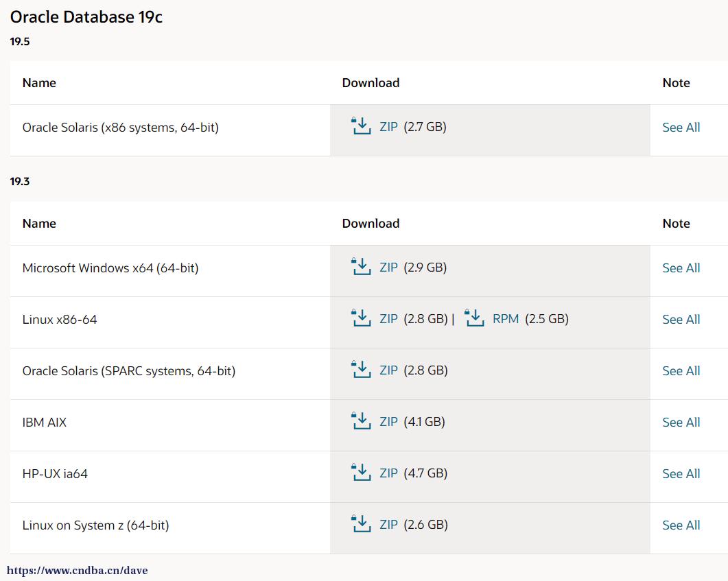This screenshot has width=728, height=581.
Task: Download the IBM AIX ZIP link
Action: (388, 422)
